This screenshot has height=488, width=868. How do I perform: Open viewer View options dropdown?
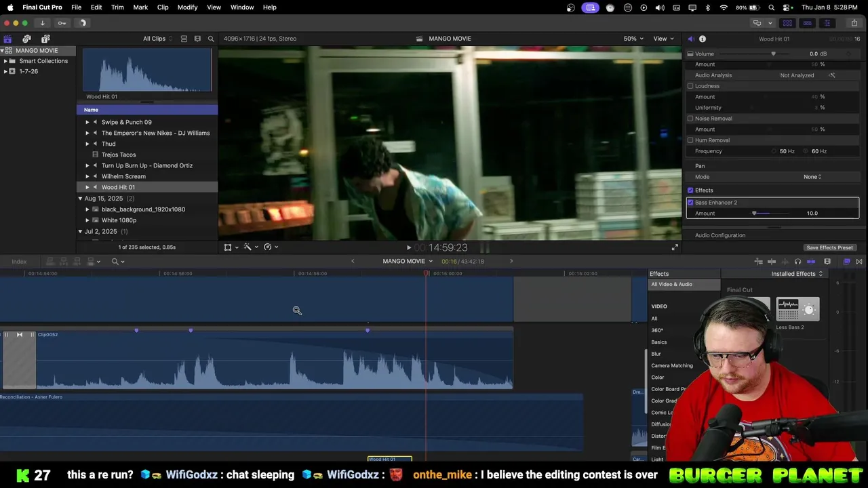click(664, 39)
